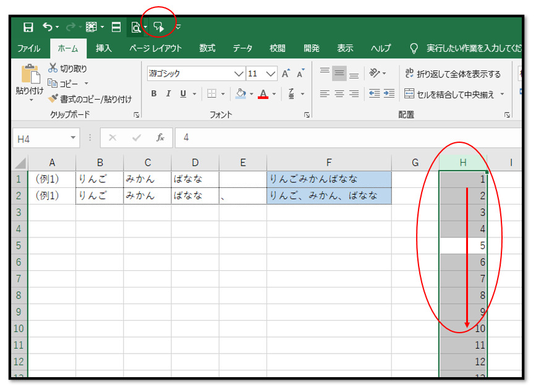536x392 pixels.
Task: Click the font color red A swatch
Action: point(263,94)
